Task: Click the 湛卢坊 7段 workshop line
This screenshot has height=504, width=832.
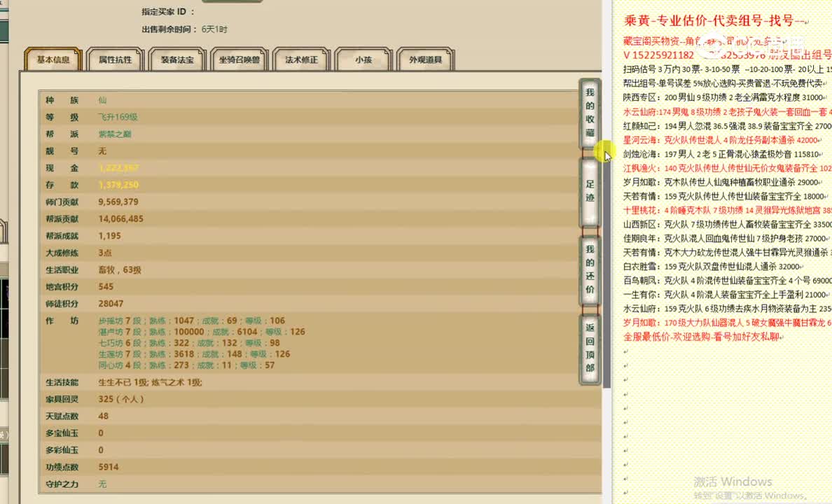Action: coord(202,332)
